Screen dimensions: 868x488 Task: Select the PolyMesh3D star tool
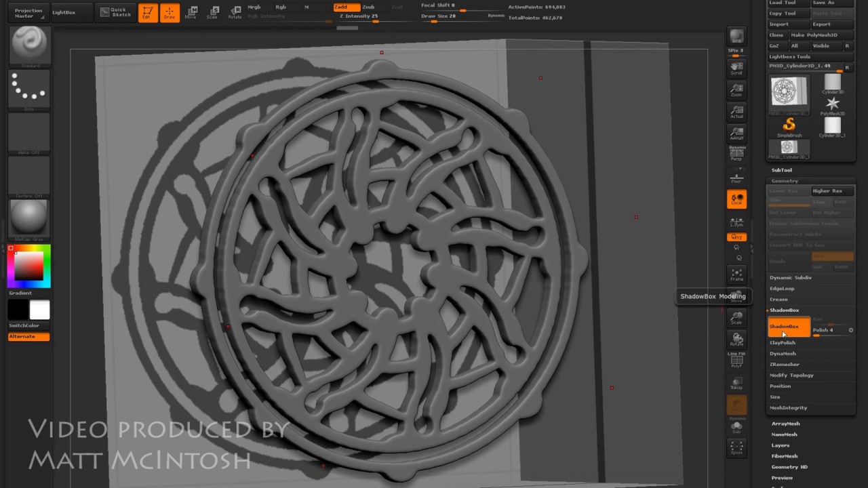point(832,105)
